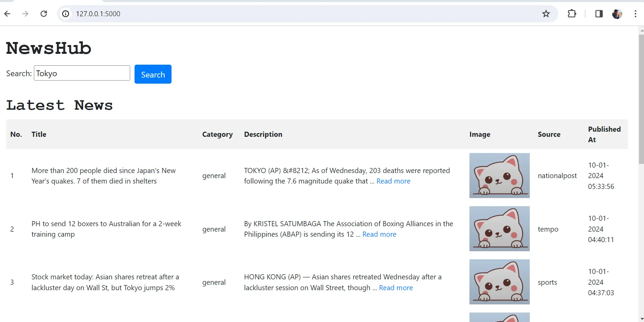Click category general in row 2
The image size is (644, 322).
pos(214,229)
